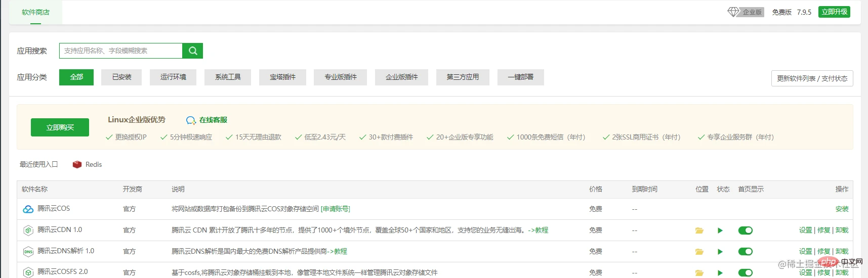
Task: Click the 更换授权IP advantage text
Action: (x=131, y=137)
